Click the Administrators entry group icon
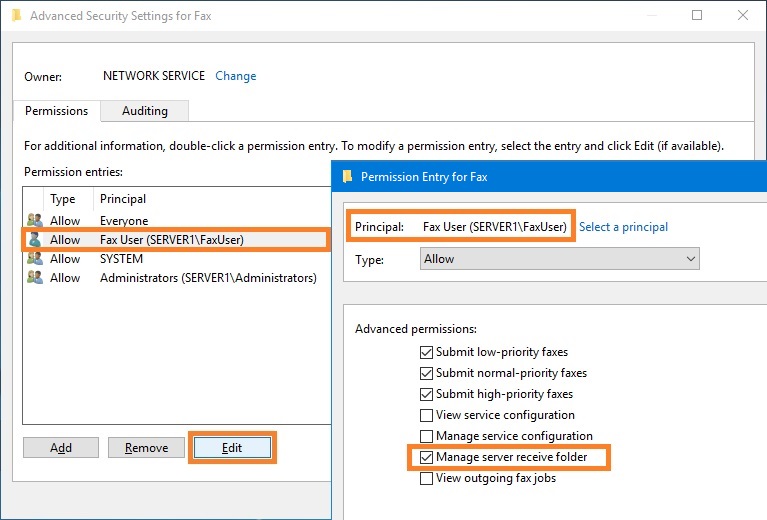 click(x=35, y=278)
